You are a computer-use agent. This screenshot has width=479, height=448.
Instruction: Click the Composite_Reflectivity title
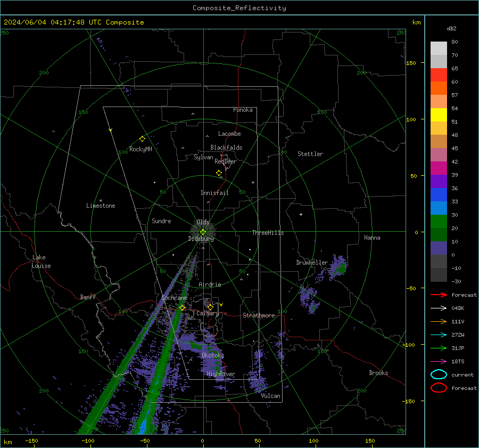coord(240,8)
